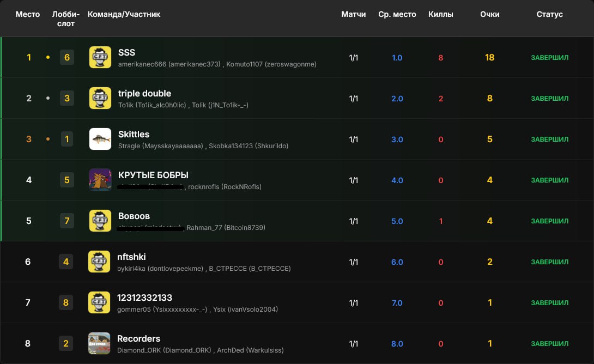
Task: Click lobby slot badge 2 for Recorders
Action: [x=66, y=343]
